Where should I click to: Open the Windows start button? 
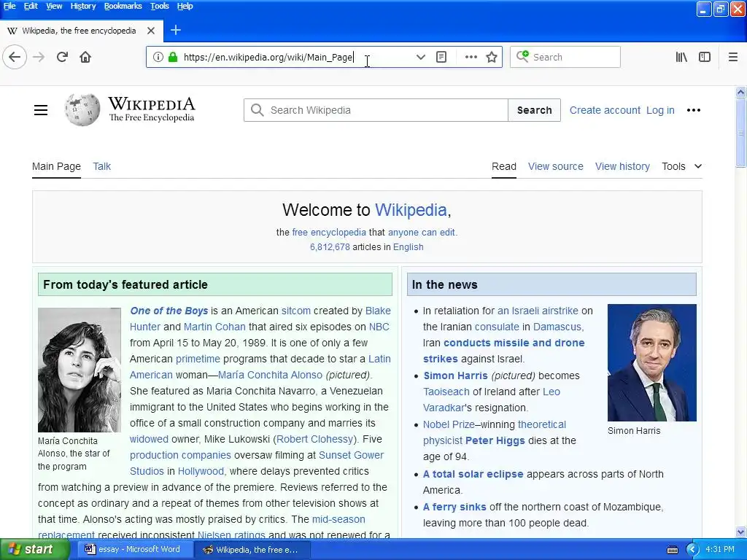point(35,550)
